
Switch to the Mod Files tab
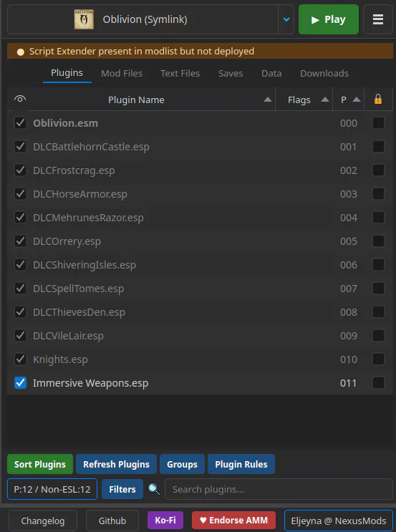pos(122,73)
